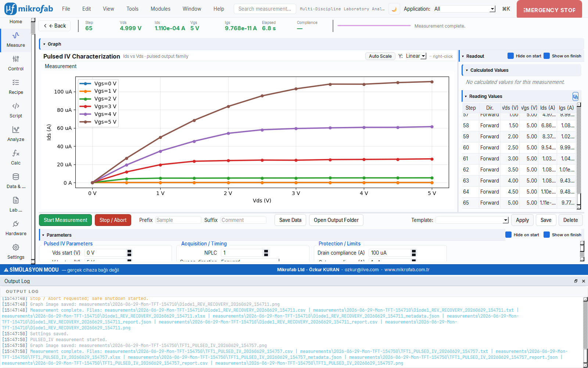Click the Vds start stepper
This screenshot has height=368, width=588.
click(129, 253)
